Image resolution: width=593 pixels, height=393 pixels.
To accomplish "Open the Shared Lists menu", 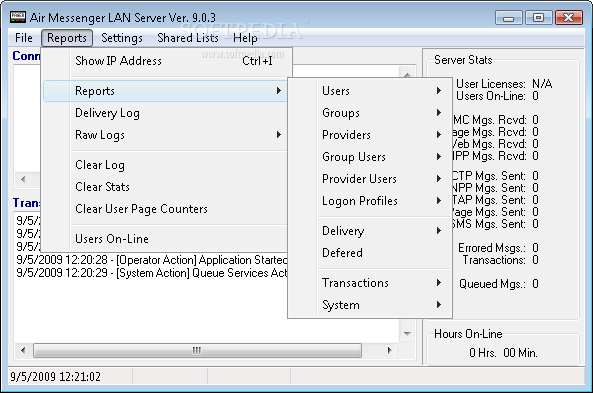I will [188, 38].
